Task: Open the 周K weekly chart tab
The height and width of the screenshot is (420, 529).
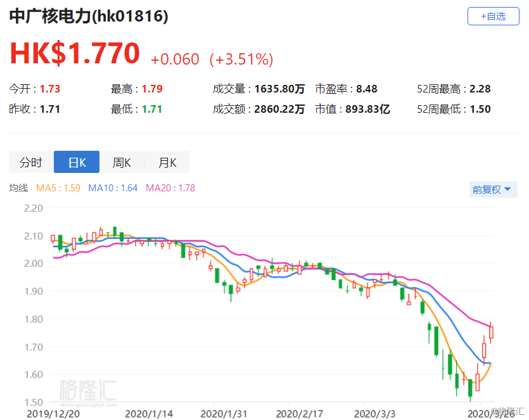Action: [x=122, y=162]
